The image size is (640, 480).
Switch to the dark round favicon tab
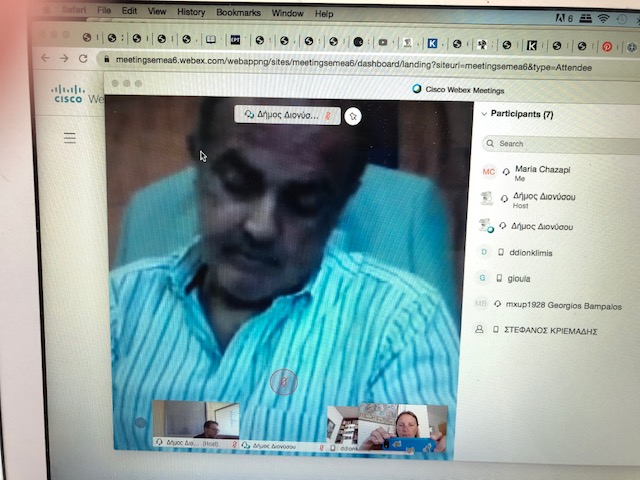pos(358,42)
